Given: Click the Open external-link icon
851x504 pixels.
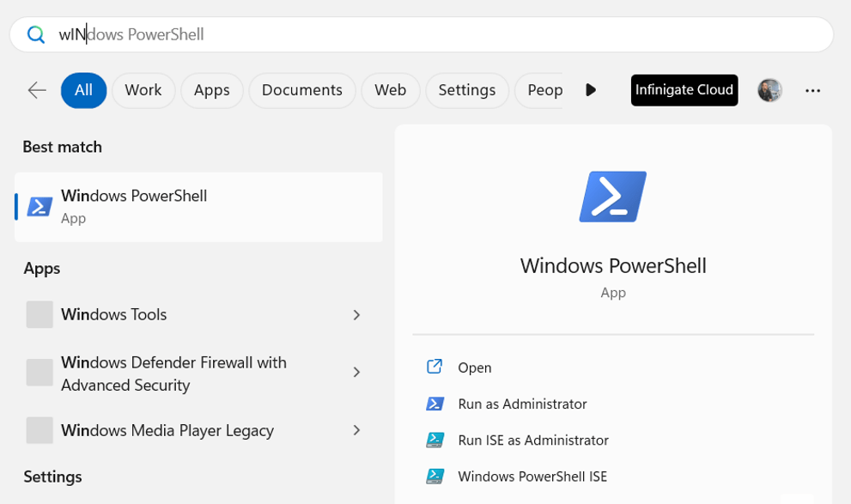Looking at the screenshot, I should (x=435, y=367).
